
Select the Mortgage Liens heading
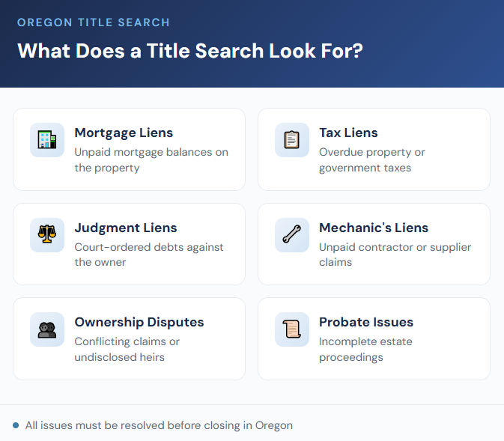click(x=124, y=133)
